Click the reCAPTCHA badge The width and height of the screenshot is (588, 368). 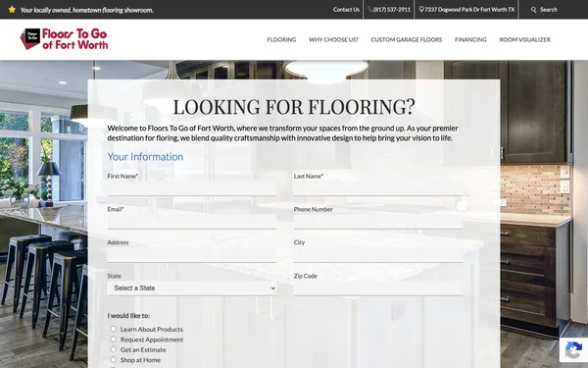573,350
